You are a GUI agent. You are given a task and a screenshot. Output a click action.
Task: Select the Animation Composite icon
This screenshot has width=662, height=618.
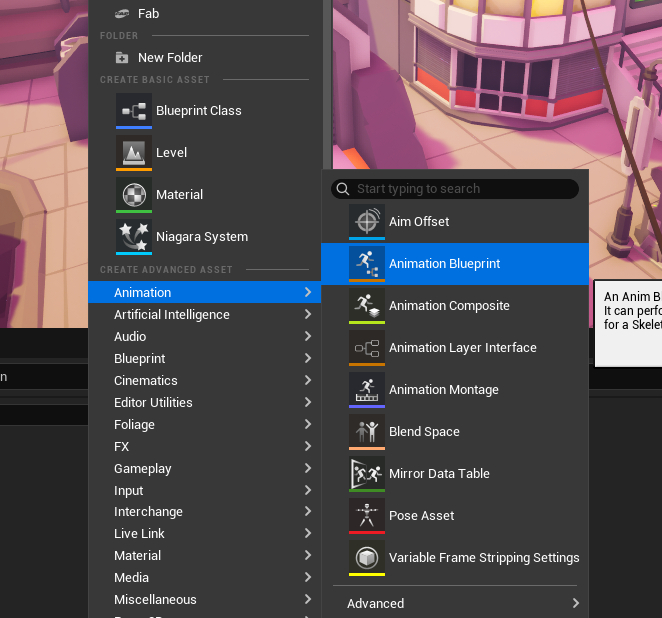367,306
